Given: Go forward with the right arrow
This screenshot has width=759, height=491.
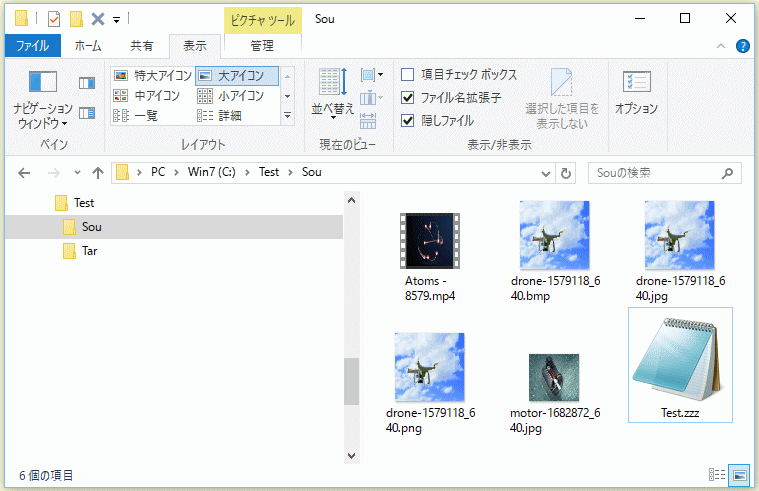Looking at the screenshot, I should 54,173.
